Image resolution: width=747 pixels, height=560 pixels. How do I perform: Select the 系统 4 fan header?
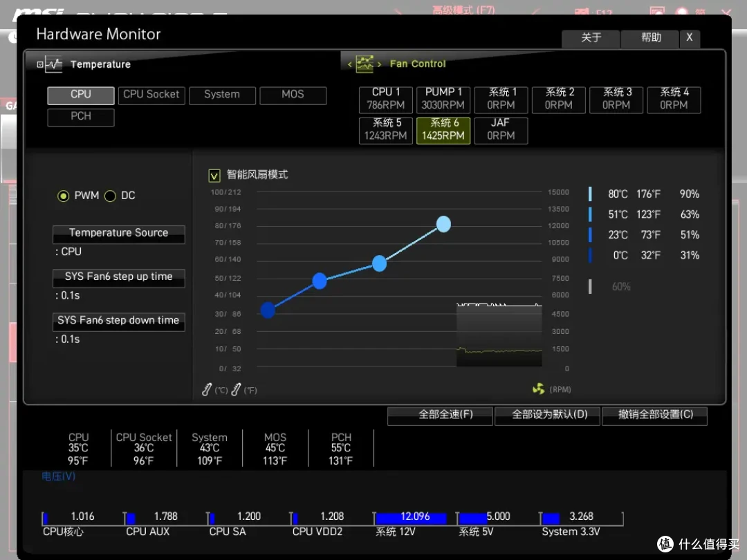(x=674, y=99)
